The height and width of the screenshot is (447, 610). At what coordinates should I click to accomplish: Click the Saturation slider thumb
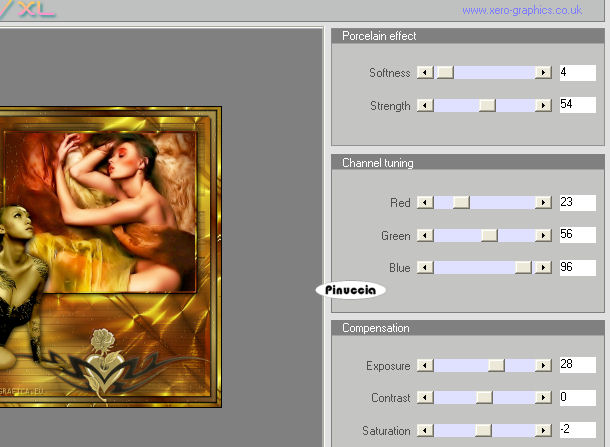[483, 430]
